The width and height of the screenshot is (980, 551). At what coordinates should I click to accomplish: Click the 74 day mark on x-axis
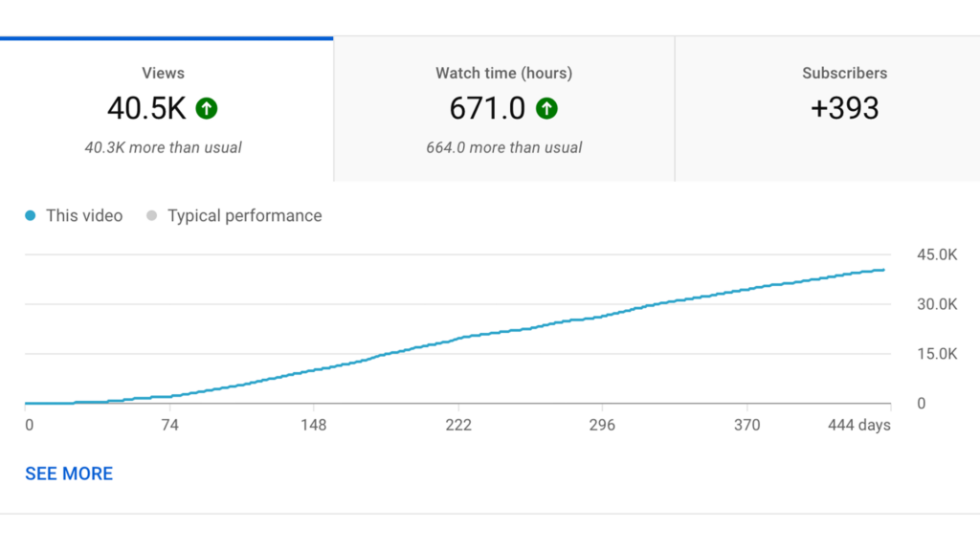pos(169,425)
